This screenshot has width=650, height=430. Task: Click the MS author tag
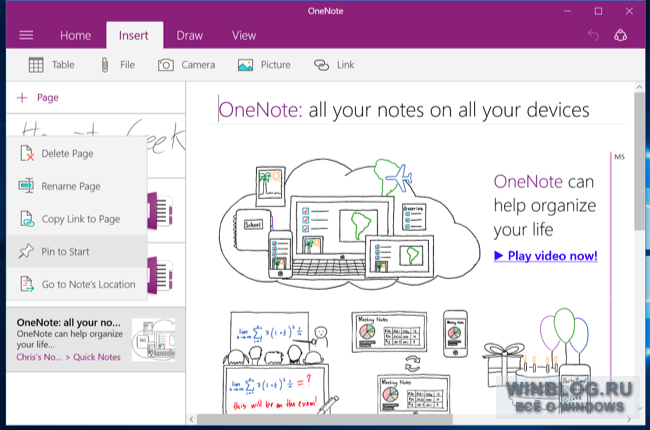[x=619, y=157]
